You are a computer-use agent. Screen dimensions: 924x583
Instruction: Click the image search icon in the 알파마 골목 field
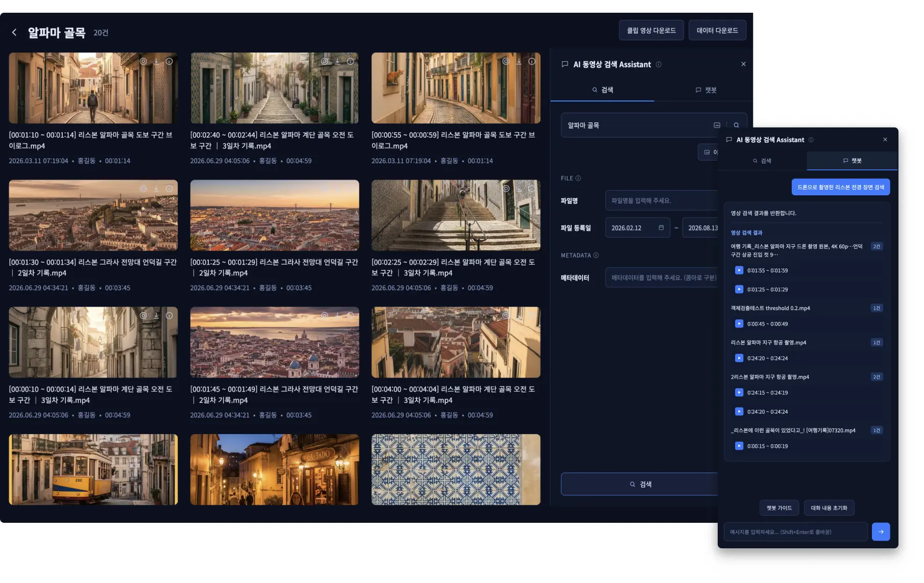point(717,125)
